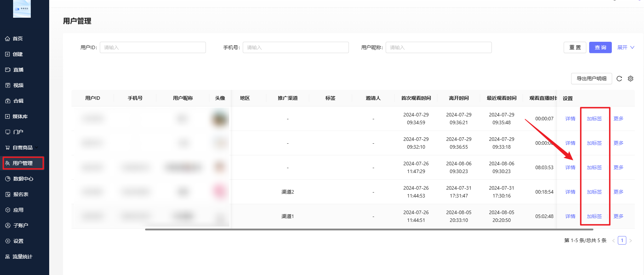Expand the search filters with 展开
This screenshot has width=644, height=275.
[626, 47]
